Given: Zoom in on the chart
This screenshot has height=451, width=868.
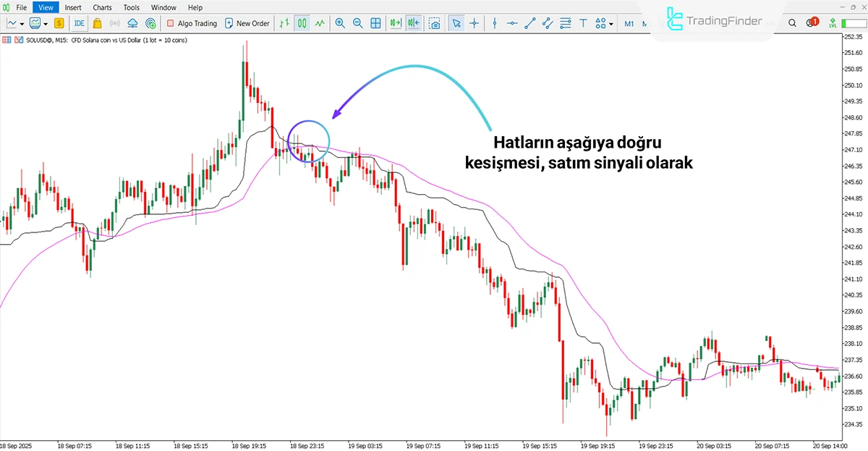Looking at the screenshot, I should pos(340,23).
